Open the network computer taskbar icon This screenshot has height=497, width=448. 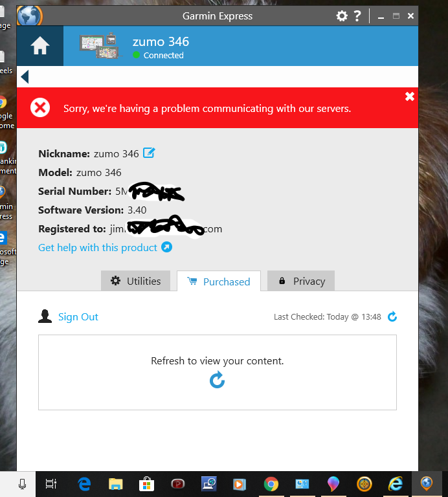coord(208,483)
